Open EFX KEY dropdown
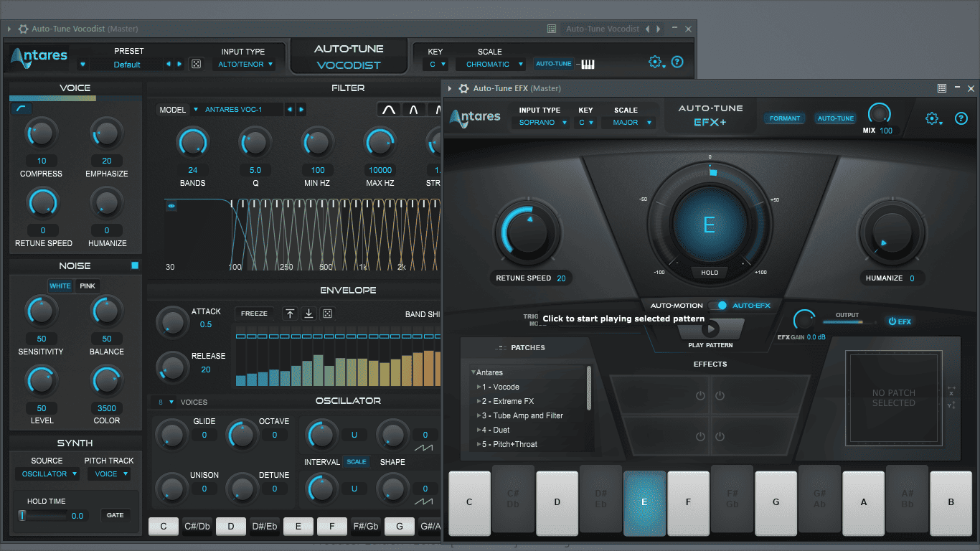The width and height of the screenshot is (980, 551). point(586,123)
